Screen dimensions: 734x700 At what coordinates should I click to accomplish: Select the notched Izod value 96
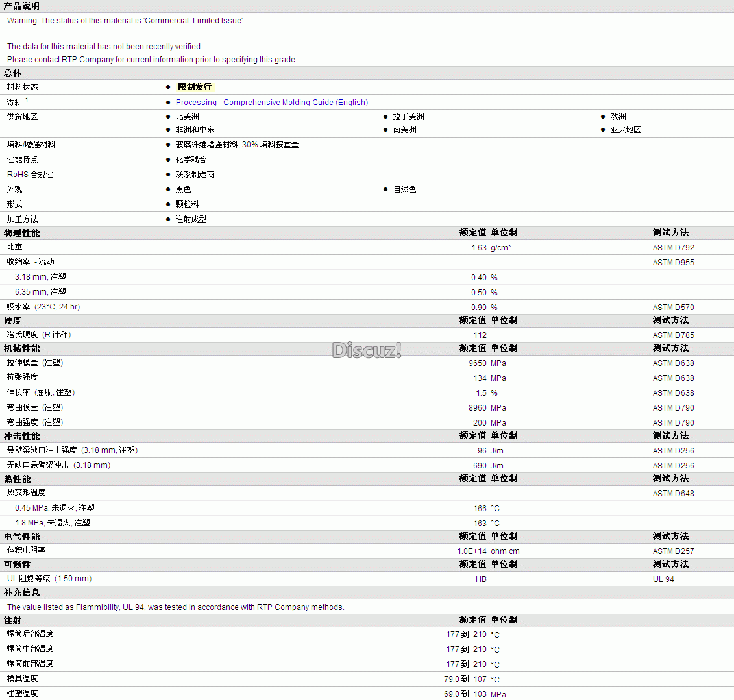coord(482,451)
